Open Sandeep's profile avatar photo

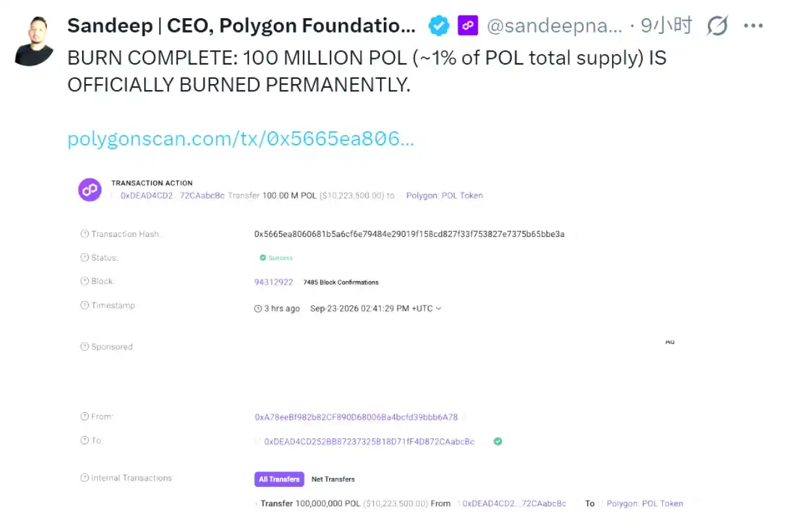tap(34, 42)
